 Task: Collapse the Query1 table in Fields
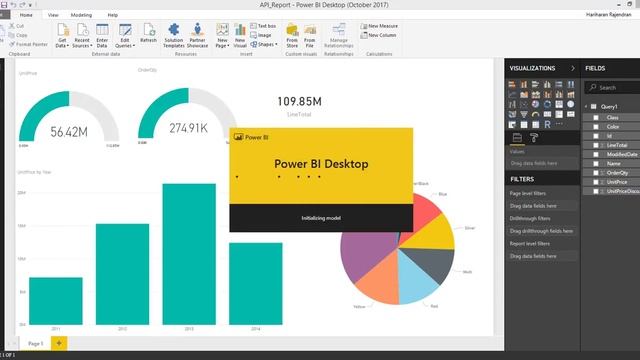[586, 107]
